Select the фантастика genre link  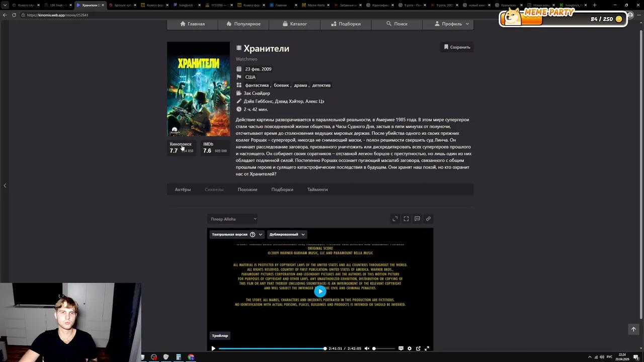pyautogui.click(x=257, y=85)
